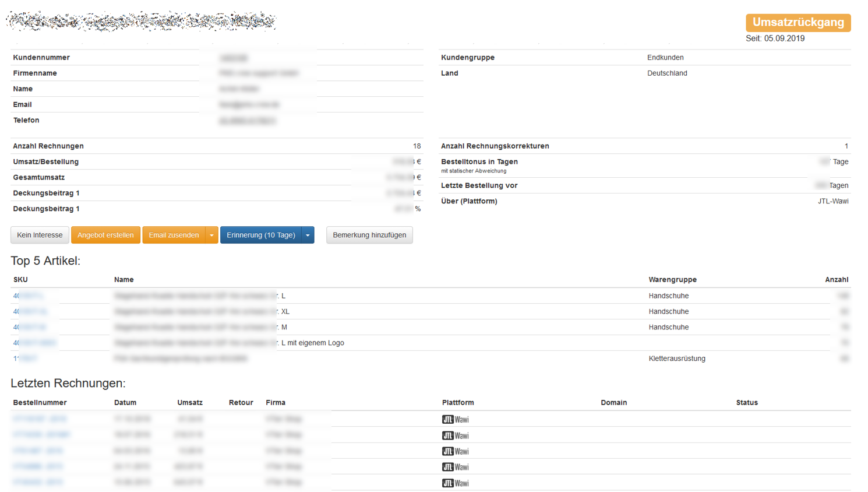Click the Umsatz column header
Image resolution: width=868 pixels, height=492 pixels.
pyautogui.click(x=190, y=403)
